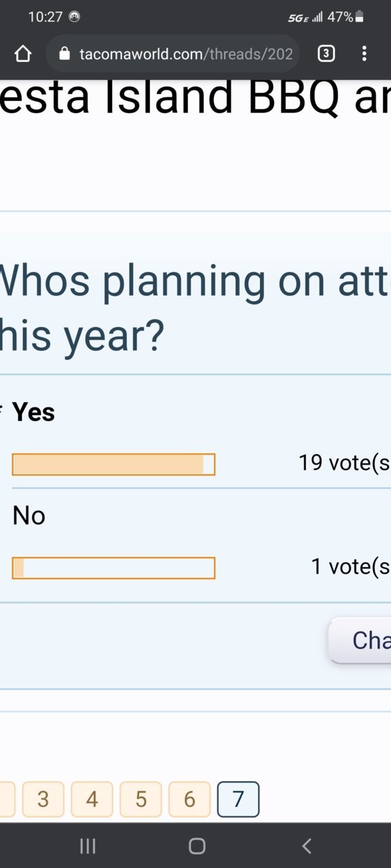The width and height of the screenshot is (391, 868).
Task: Tap the notification icon beside the clock
Action: pyautogui.click(x=75, y=17)
